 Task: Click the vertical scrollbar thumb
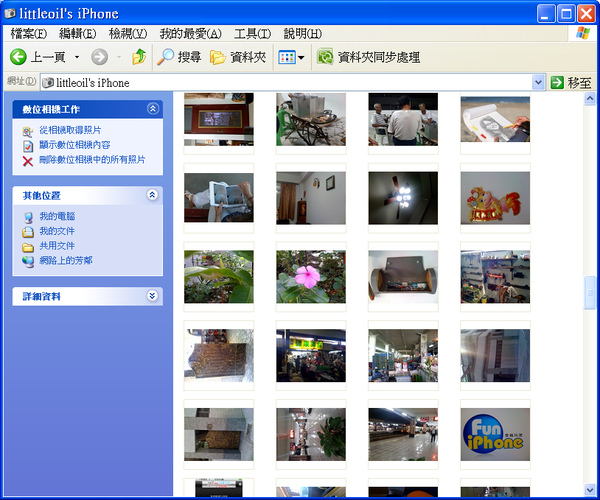[x=590, y=293]
